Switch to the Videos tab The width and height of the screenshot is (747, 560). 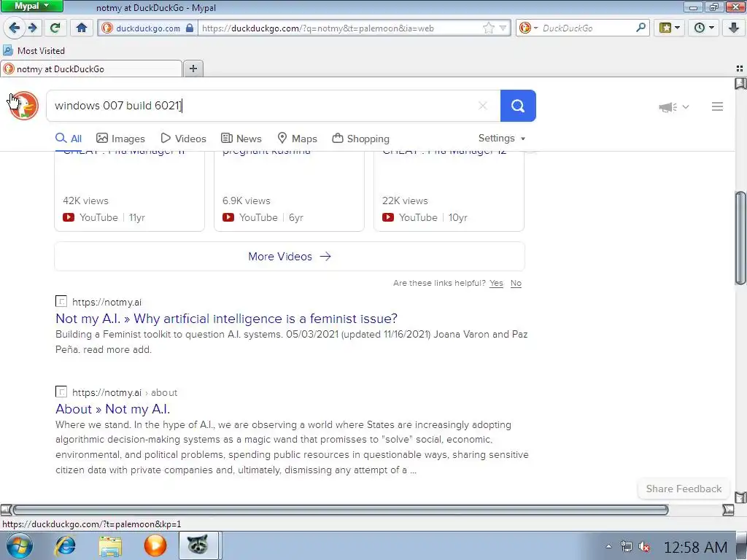(x=183, y=139)
